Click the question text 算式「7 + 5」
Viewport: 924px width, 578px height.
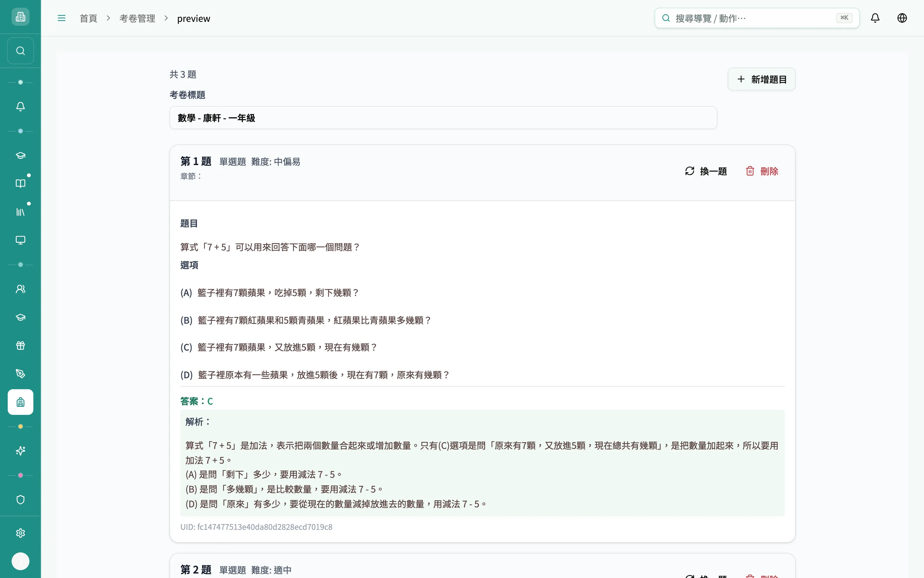(x=270, y=247)
